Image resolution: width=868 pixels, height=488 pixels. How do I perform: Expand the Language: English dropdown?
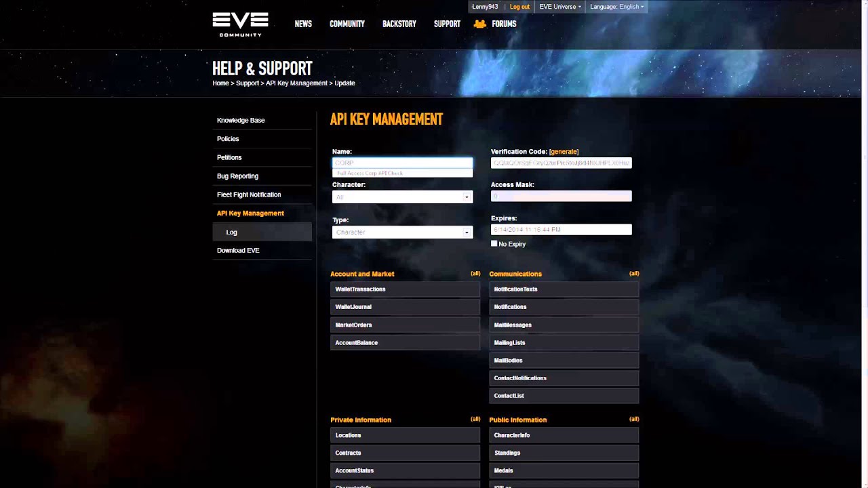point(617,7)
